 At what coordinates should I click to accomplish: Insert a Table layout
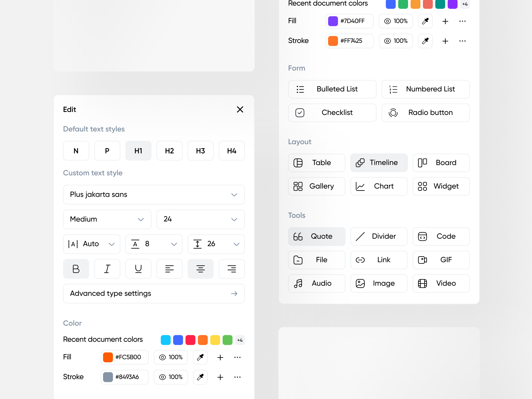tap(316, 163)
